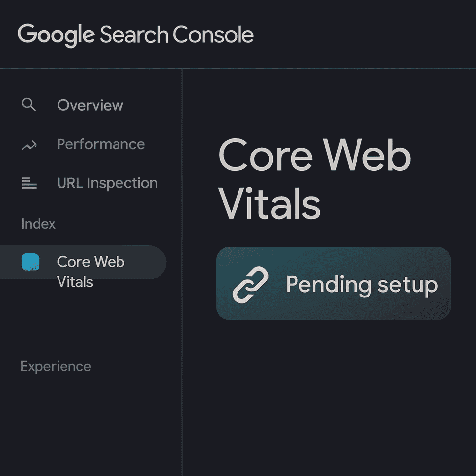Image resolution: width=476 pixels, height=476 pixels.
Task: Open URL Inspection
Action: click(x=108, y=183)
